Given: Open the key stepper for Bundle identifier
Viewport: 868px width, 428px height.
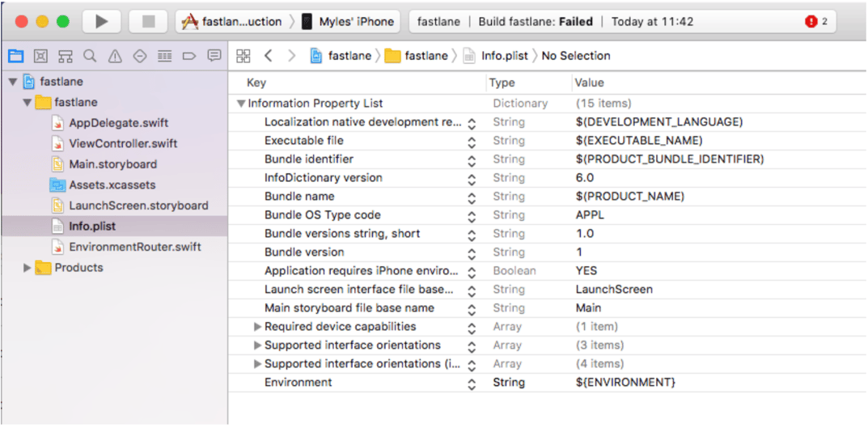Looking at the screenshot, I should click(x=472, y=161).
